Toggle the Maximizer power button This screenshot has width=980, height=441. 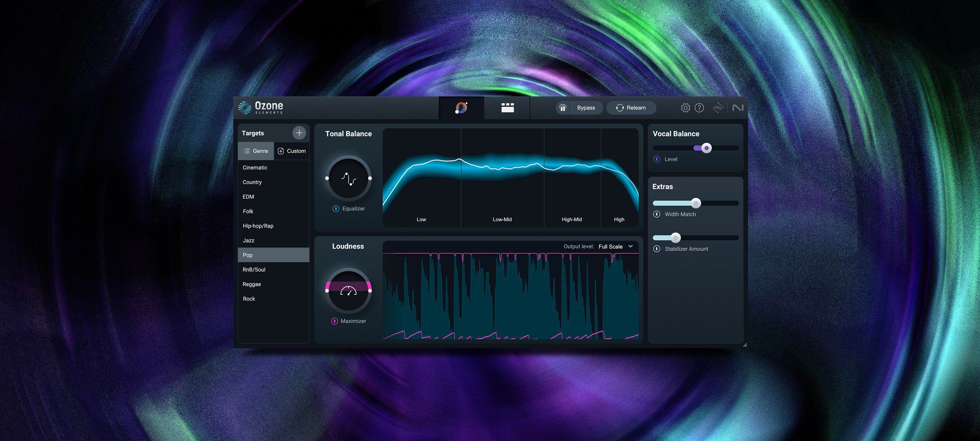[x=335, y=321]
